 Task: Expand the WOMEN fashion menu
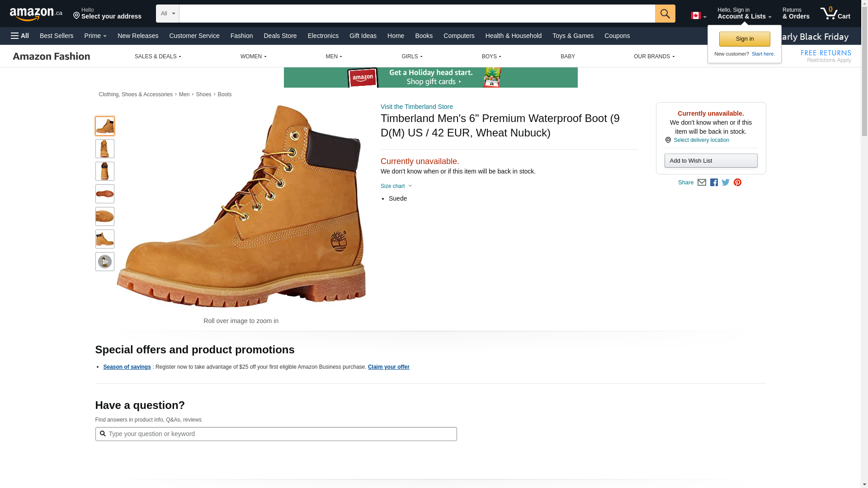[253, 56]
